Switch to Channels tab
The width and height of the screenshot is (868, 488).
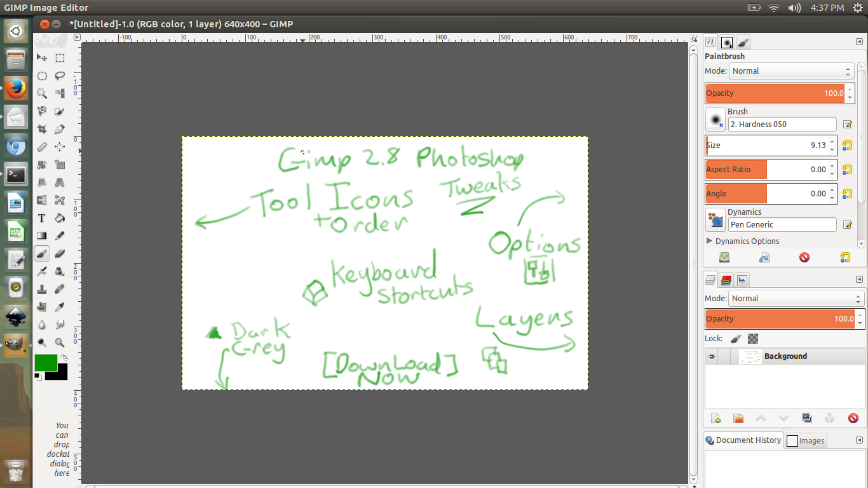coord(726,280)
